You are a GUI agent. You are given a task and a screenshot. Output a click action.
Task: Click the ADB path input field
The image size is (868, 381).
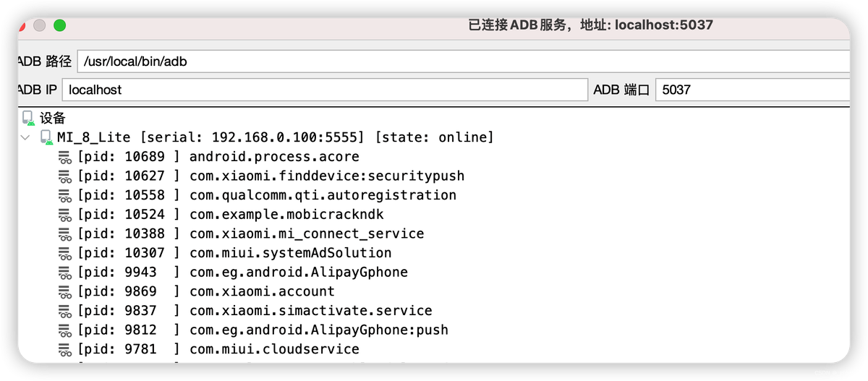coord(463,61)
